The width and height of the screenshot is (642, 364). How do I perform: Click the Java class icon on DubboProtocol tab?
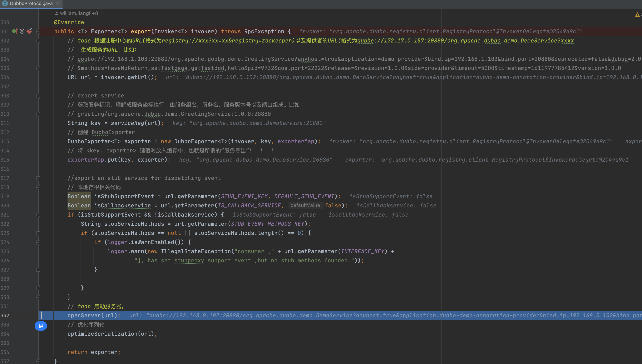pos(5,4)
